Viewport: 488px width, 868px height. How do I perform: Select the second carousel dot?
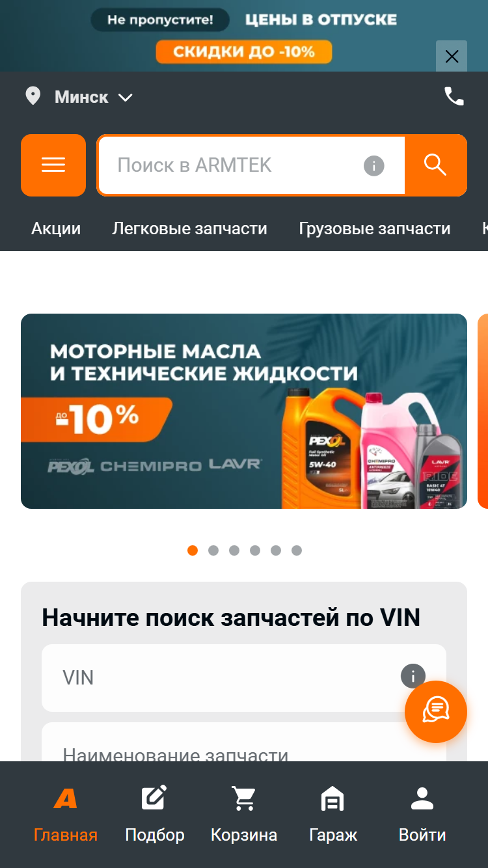(x=213, y=550)
